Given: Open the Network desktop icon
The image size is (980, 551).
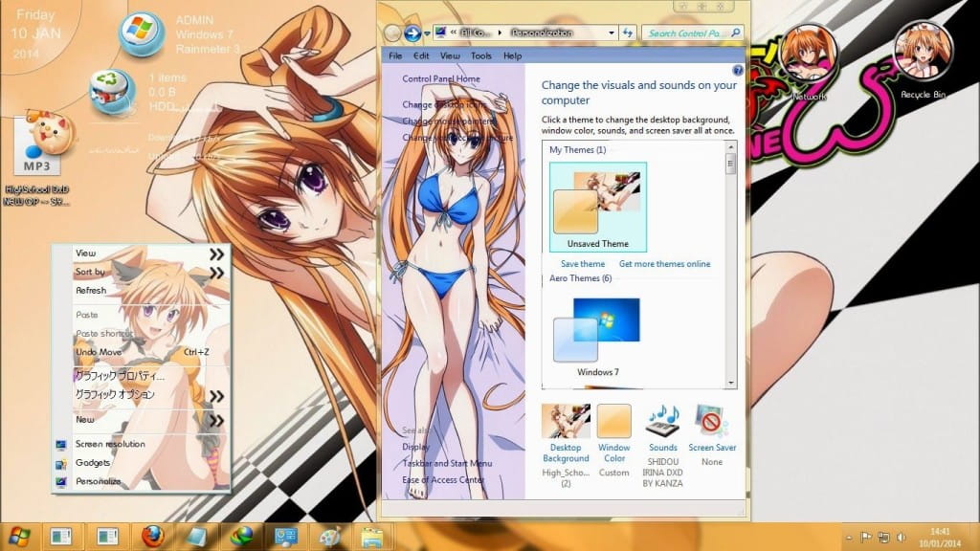Looking at the screenshot, I should pos(809,52).
